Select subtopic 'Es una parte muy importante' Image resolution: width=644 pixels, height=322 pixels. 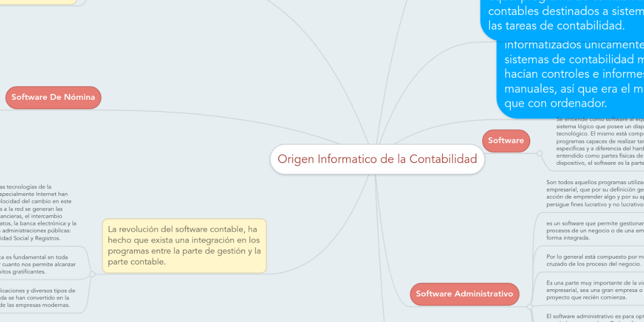tap(593, 290)
